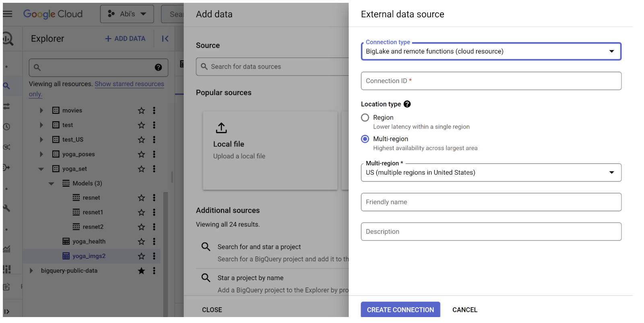The width and height of the screenshot is (644, 323).
Task: Select the yoga_imgs2 table
Action: (x=89, y=256)
